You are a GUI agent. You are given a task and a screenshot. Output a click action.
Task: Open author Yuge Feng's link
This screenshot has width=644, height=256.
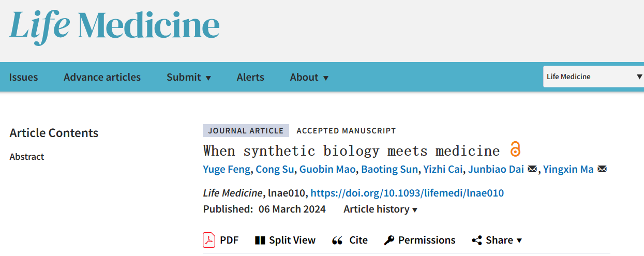point(227,169)
